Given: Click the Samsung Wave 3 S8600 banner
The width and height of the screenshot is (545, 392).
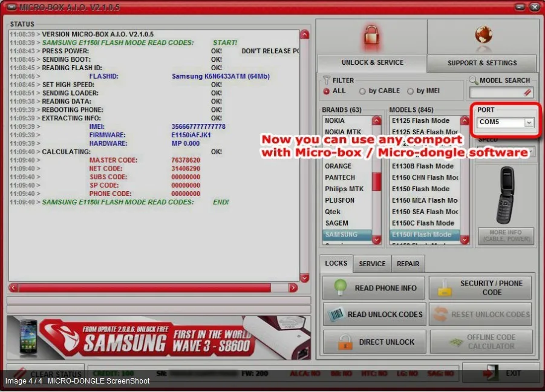Looking at the screenshot, I should 159,338.
